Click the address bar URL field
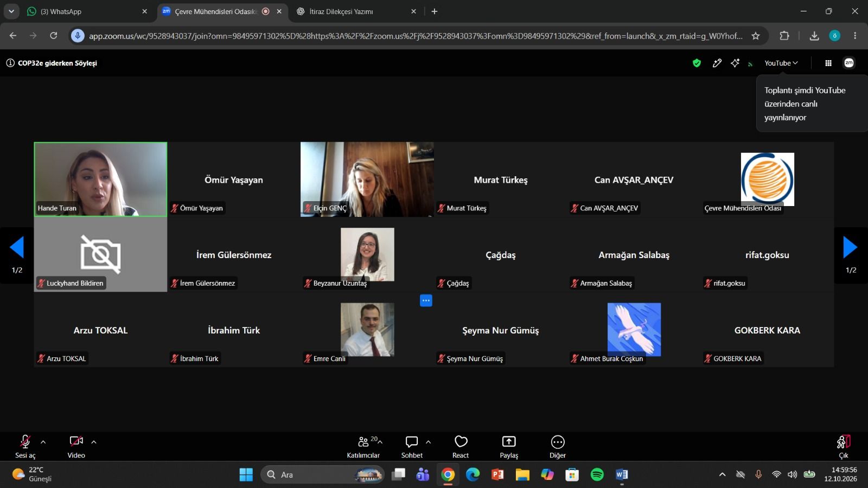 [416, 36]
